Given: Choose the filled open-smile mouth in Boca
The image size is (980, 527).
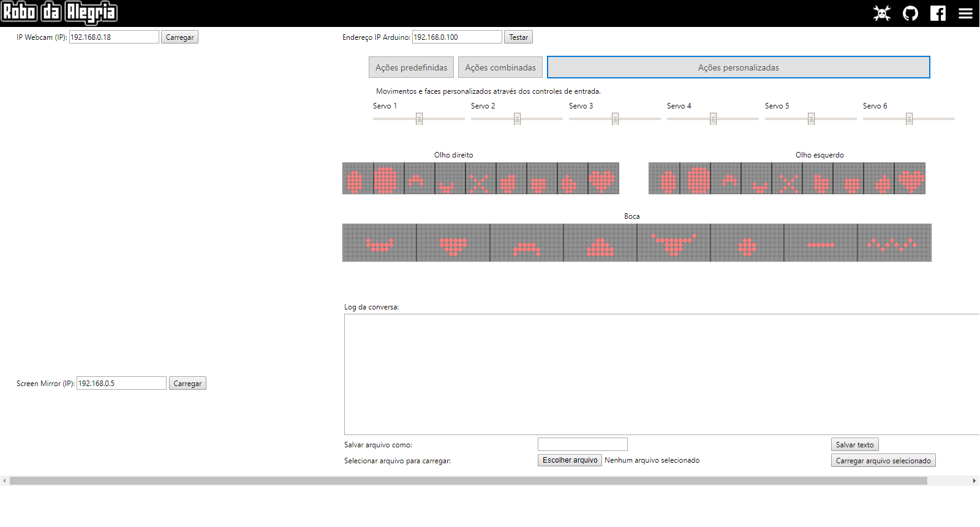Looking at the screenshot, I should click(x=453, y=243).
